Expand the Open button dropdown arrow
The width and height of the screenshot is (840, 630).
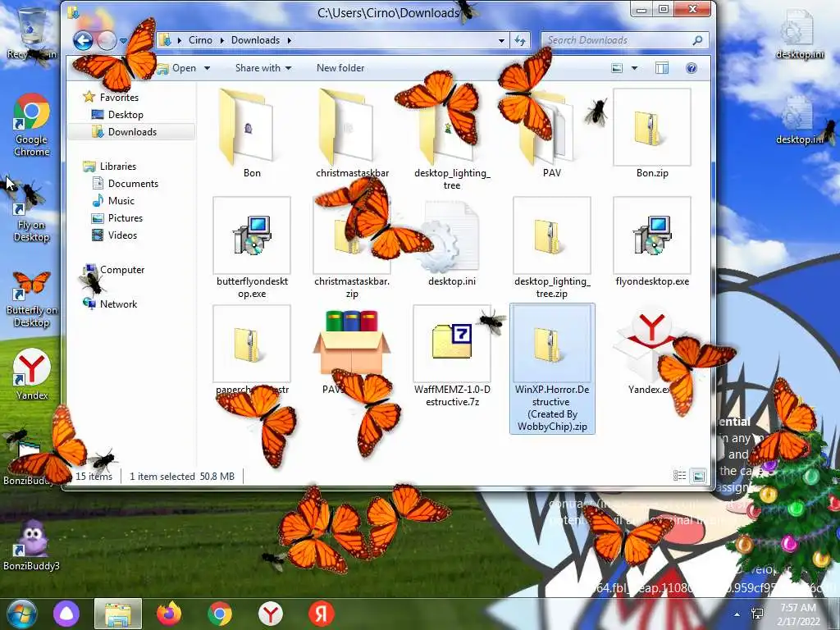[x=208, y=68]
